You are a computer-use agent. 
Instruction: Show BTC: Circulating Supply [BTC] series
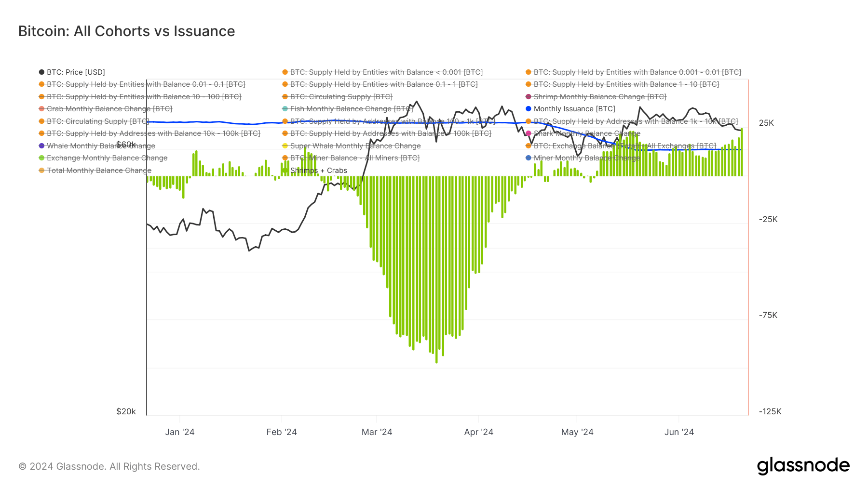(341, 97)
